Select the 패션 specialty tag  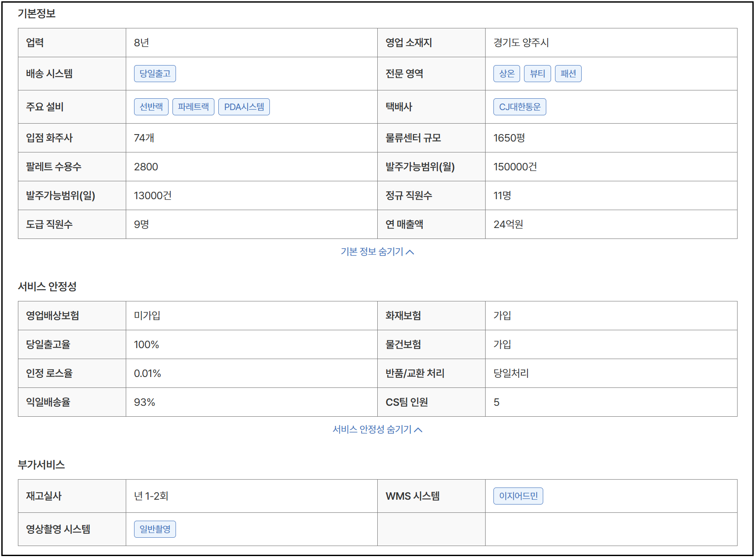[568, 73]
